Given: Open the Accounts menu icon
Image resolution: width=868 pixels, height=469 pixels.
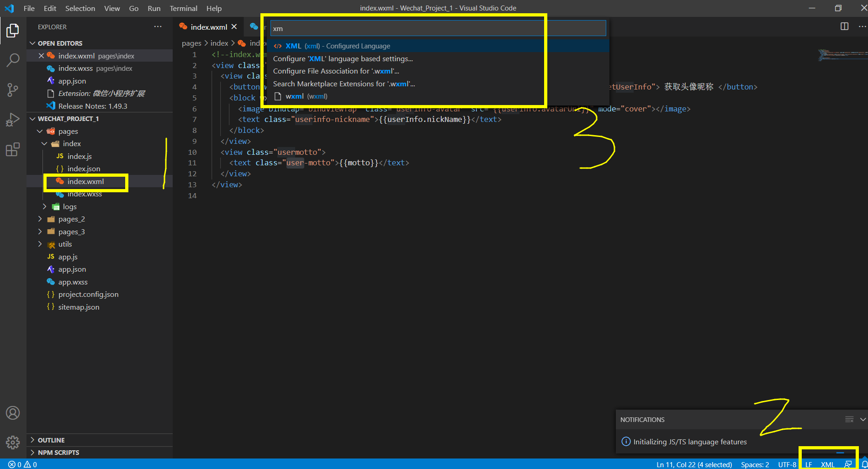Looking at the screenshot, I should click(x=13, y=413).
